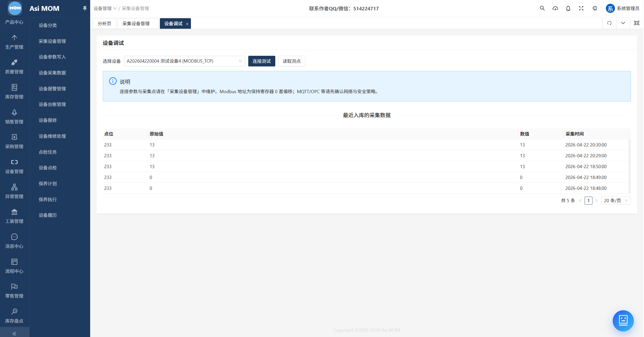Open 生产管理 module in sidebar
This screenshot has width=644, height=337.
[x=14, y=42]
